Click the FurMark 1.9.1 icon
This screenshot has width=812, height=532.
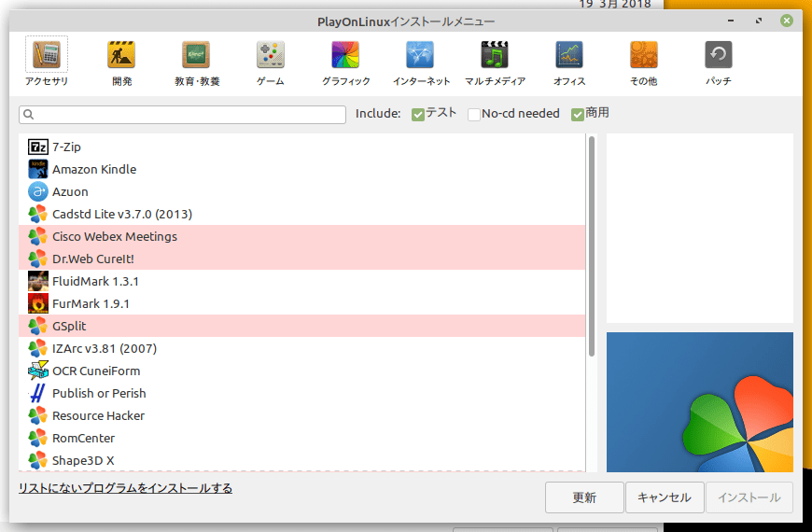(x=38, y=303)
